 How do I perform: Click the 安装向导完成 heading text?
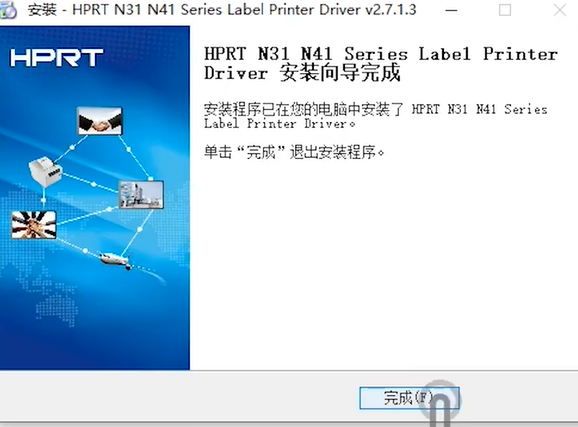click(x=340, y=73)
